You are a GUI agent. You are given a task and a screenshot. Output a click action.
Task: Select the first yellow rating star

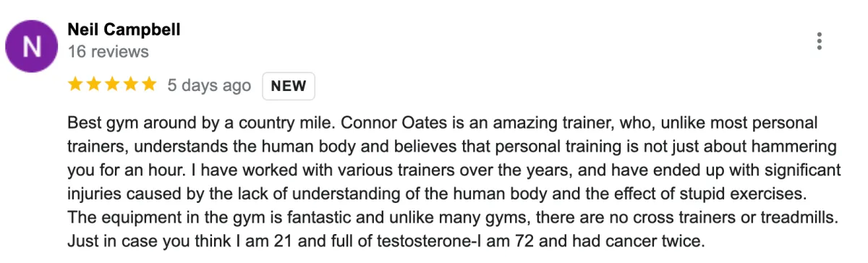click(x=75, y=85)
